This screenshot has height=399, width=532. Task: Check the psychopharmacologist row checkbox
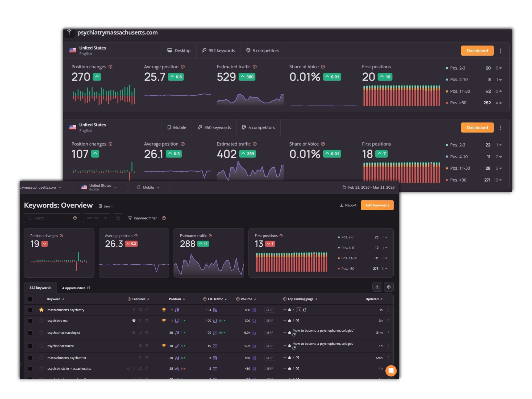tap(30, 332)
